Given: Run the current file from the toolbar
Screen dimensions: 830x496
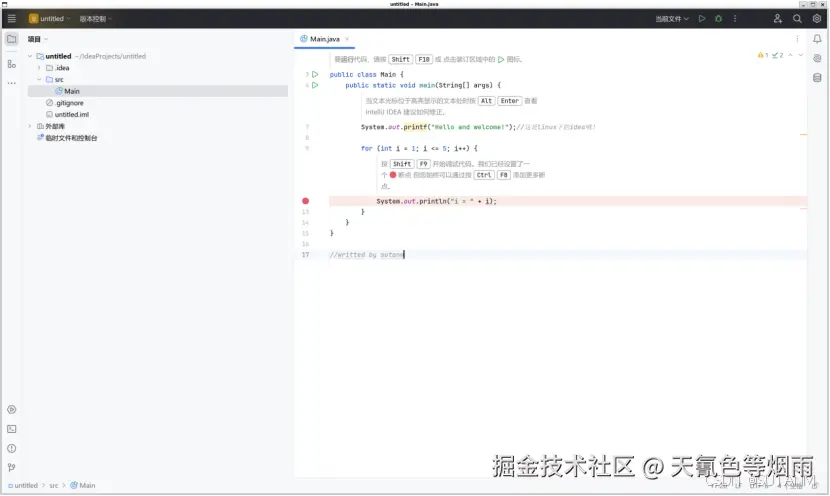Looking at the screenshot, I should pos(702,19).
